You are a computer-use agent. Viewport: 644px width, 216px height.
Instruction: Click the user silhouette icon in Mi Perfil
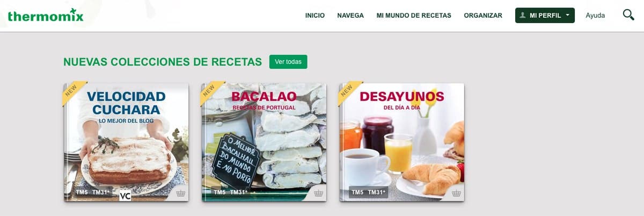pyautogui.click(x=522, y=16)
